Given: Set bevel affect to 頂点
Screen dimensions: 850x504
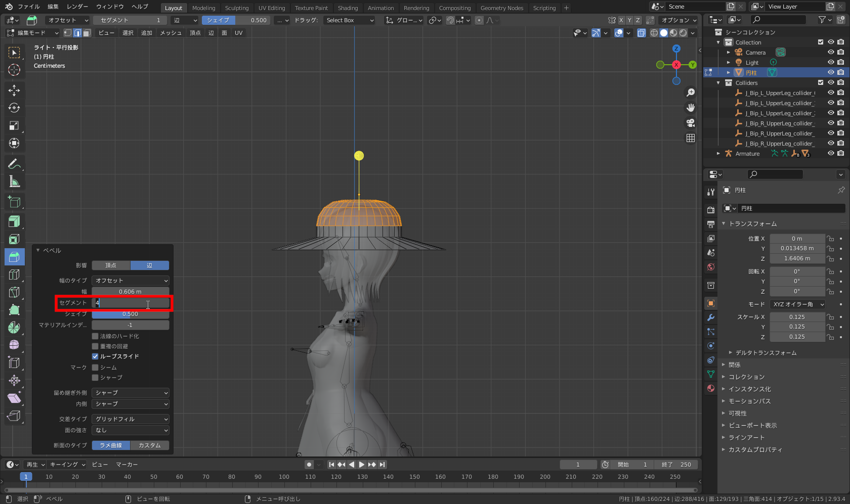Looking at the screenshot, I should click(x=111, y=265).
